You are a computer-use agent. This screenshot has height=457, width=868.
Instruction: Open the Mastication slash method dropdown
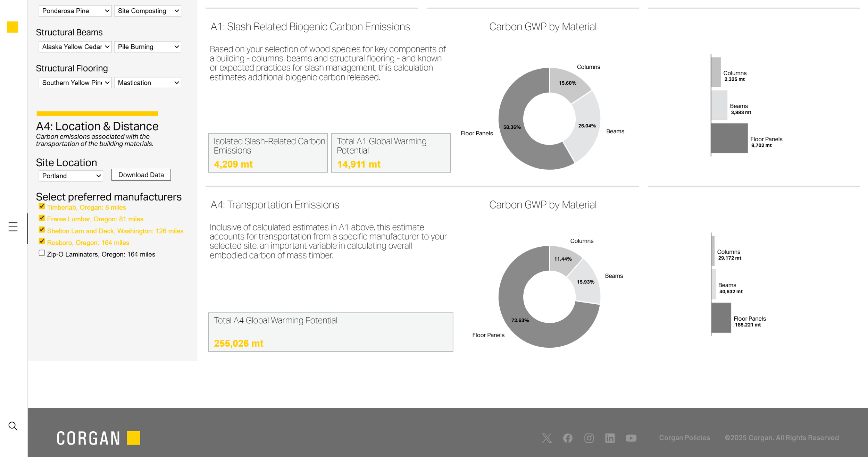tap(148, 83)
